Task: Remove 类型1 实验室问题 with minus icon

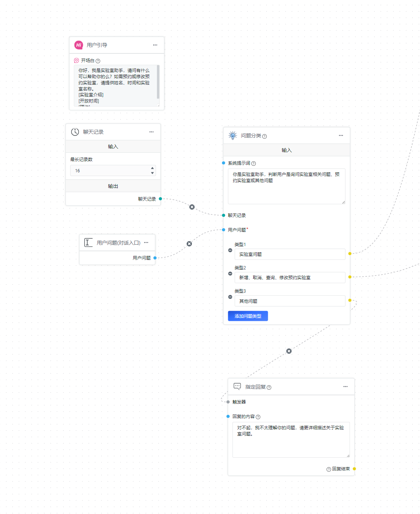Action: point(230,250)
